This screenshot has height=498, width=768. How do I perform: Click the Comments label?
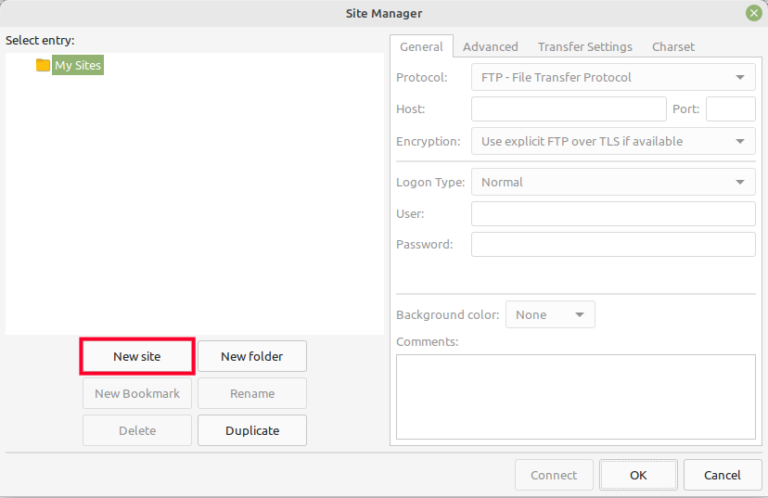click(427, 341)
